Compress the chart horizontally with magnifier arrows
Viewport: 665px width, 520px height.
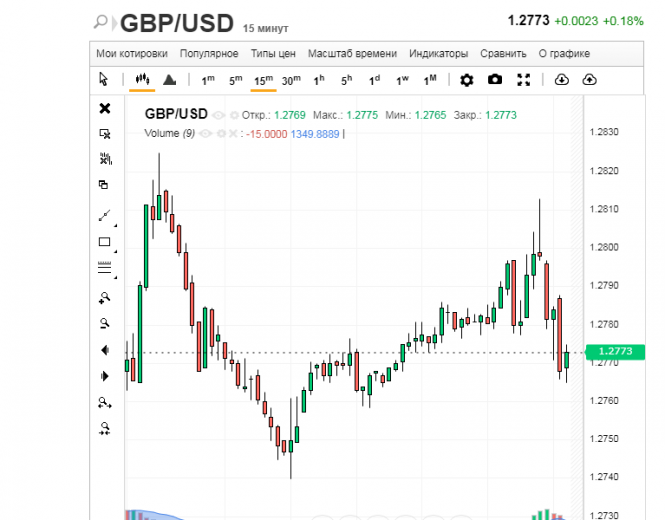click(105, 428)
